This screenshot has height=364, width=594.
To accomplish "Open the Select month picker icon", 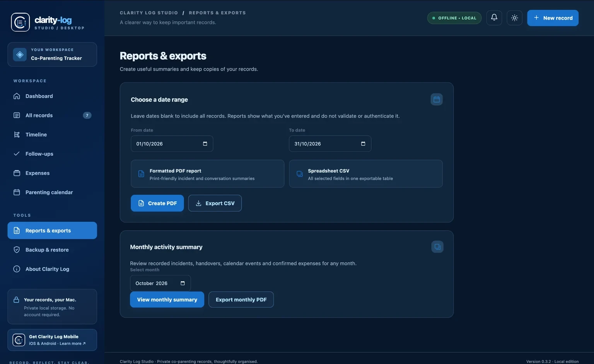I will coord(183,283).
